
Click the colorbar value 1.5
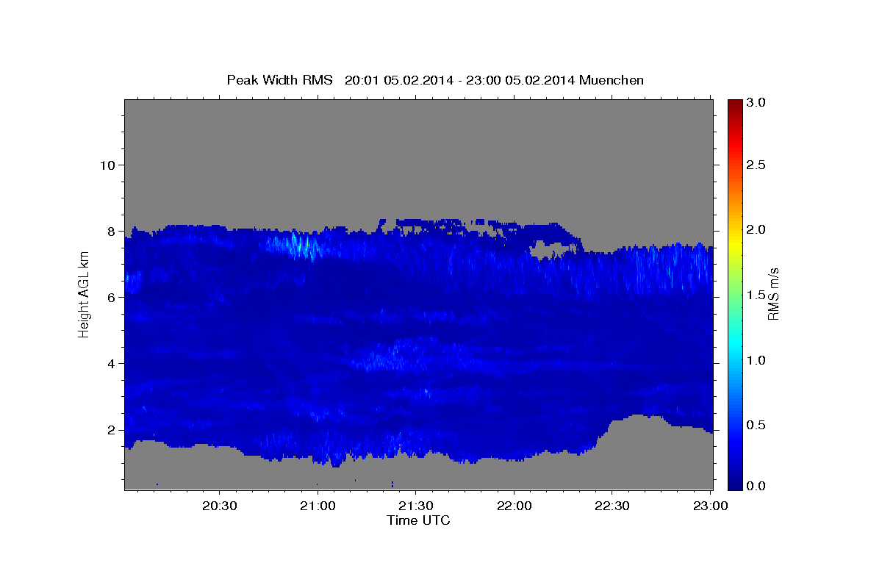[757, 295]
